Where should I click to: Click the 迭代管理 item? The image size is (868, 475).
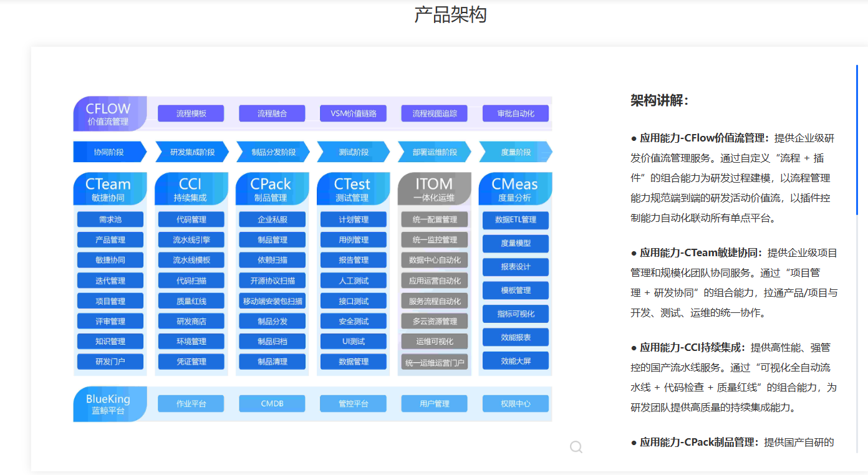coord(110,281)
